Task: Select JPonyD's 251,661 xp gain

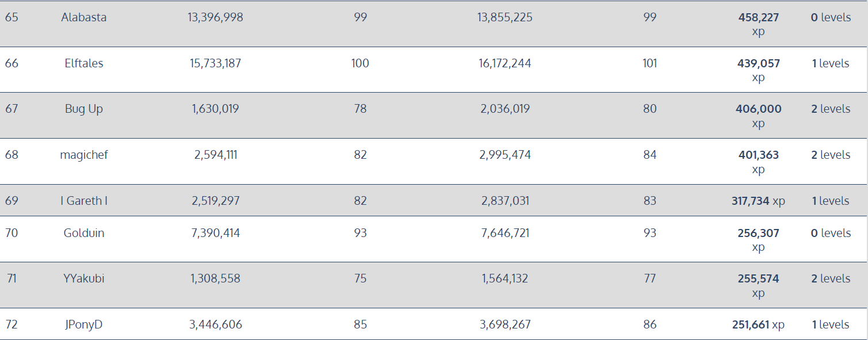Action: point(758,324)
